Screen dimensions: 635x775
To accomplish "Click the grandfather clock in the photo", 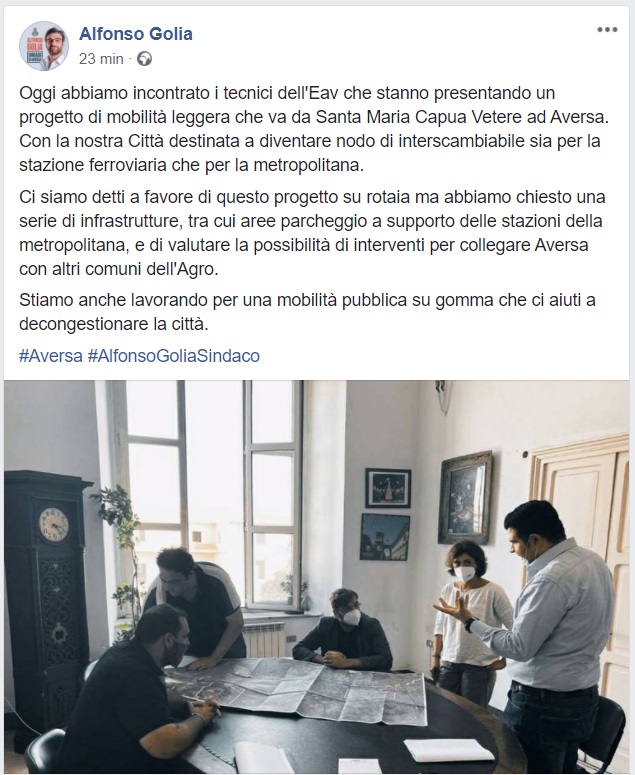I will [46, 598].
